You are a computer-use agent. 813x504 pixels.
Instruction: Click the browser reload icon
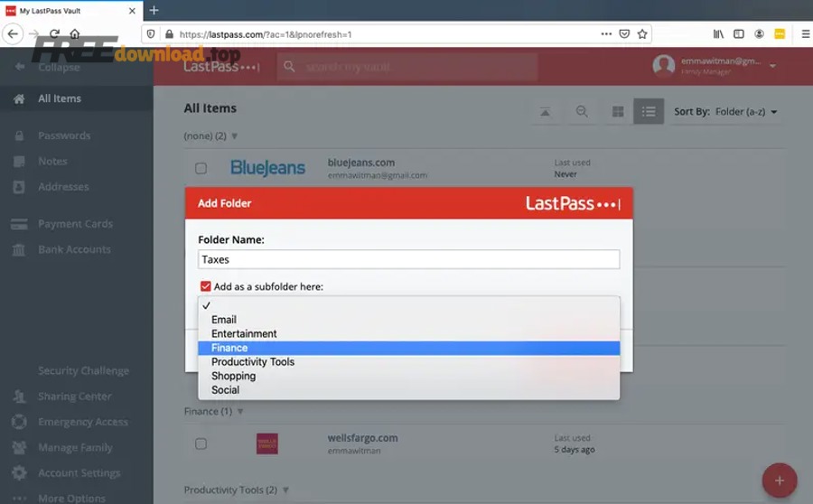coord(54,34)
